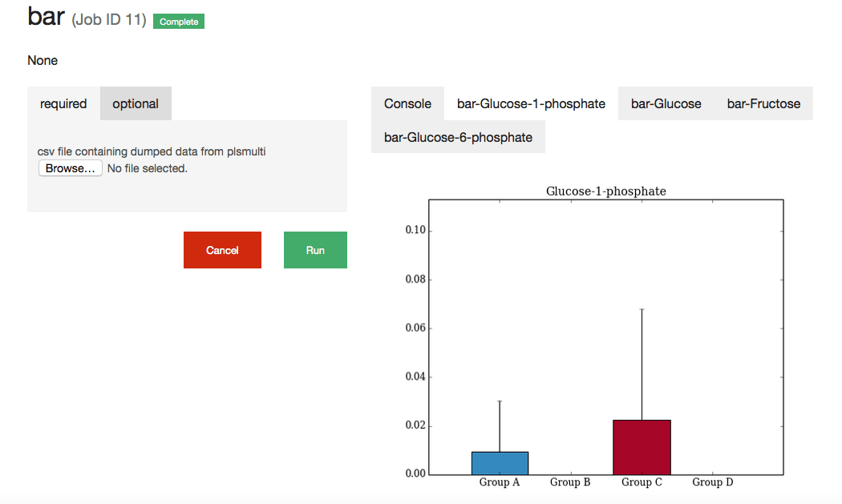The image size is (842, 504).
Task: Click the Group D axis label
Action: [x=712, y=482]
